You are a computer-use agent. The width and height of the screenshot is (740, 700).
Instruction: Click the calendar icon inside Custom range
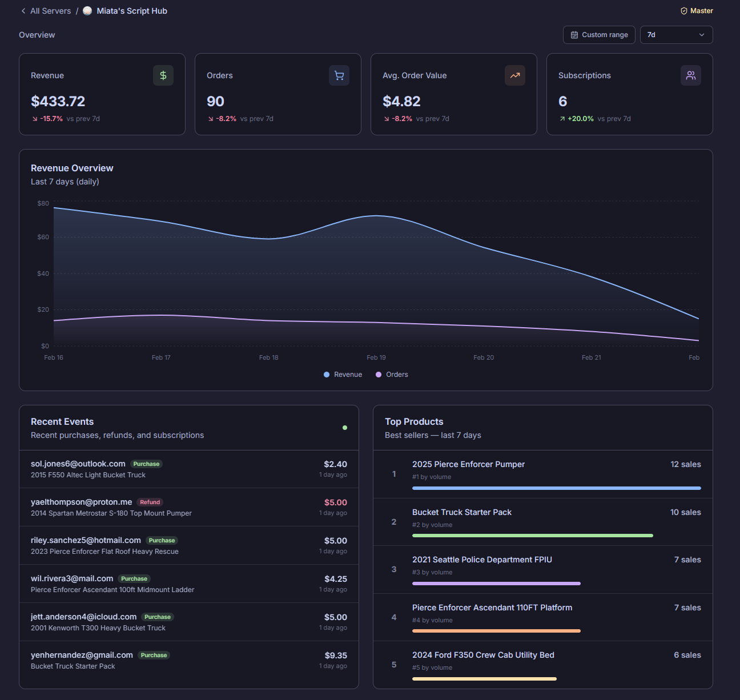coord(574,34)
